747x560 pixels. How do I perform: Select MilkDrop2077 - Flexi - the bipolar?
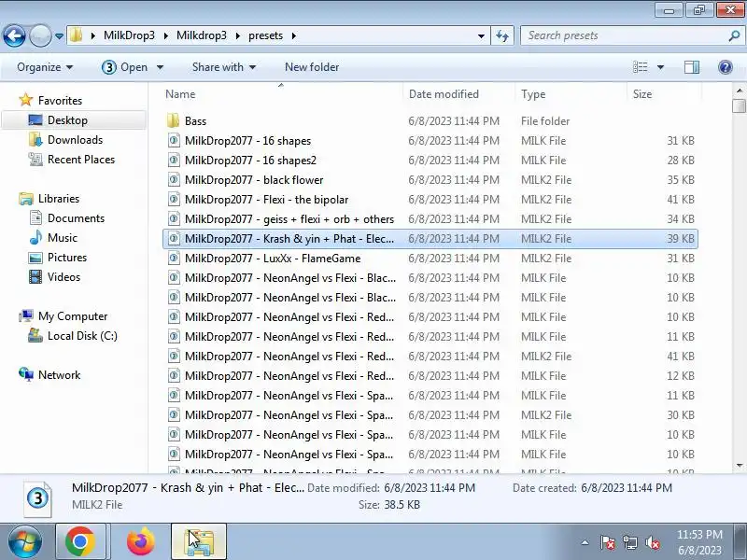point(266,200)
